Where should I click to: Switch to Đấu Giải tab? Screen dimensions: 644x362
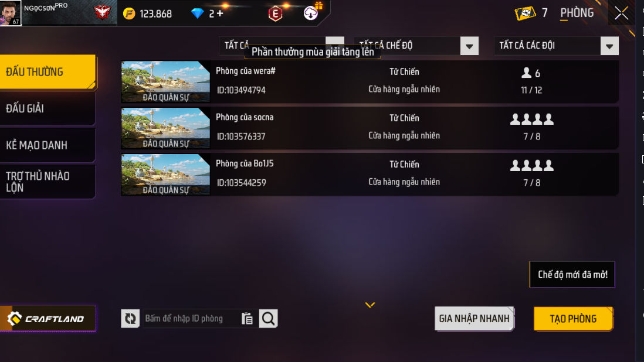click(48, 108)
